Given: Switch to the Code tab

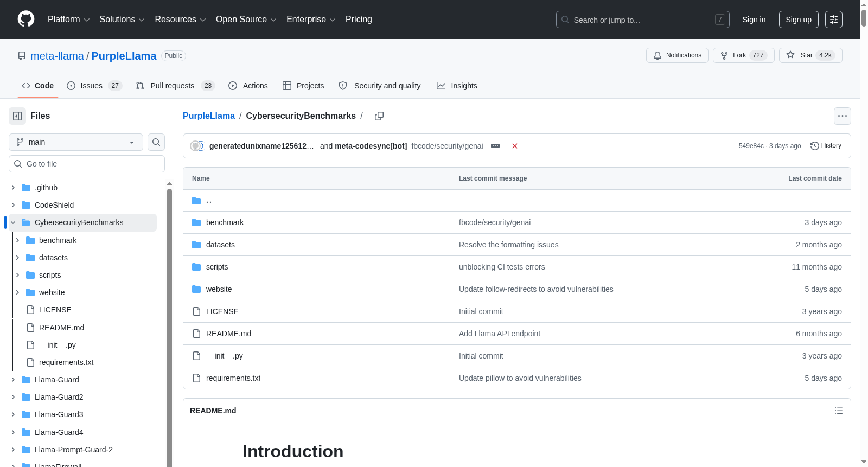Looking at the screenshot, I should [x=38, y=86].
